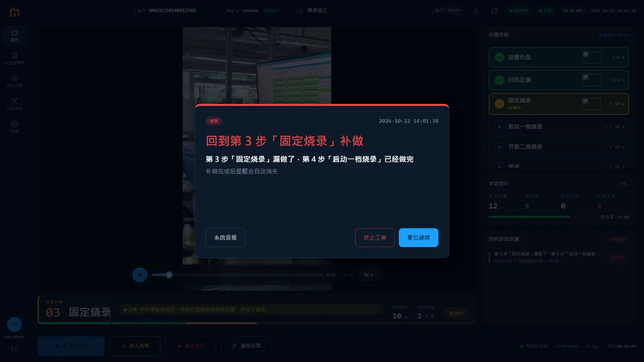Click the hm_admin user avatar
This screenshot has height=362, width=644.
(x=14, y=324)
